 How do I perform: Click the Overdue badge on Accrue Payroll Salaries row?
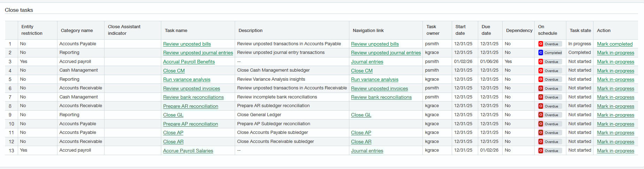pyautogui.click(x=550, y=151)
